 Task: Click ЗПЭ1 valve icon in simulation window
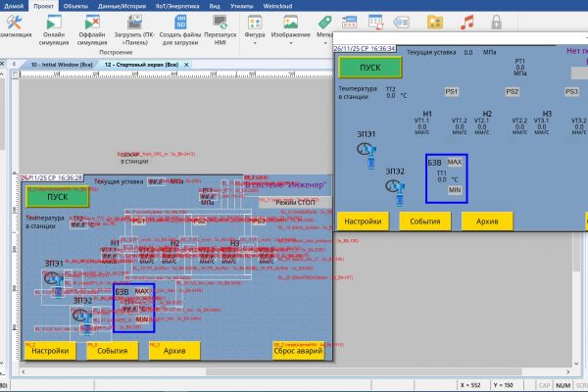pyautogui.click(x=367, y=154)
